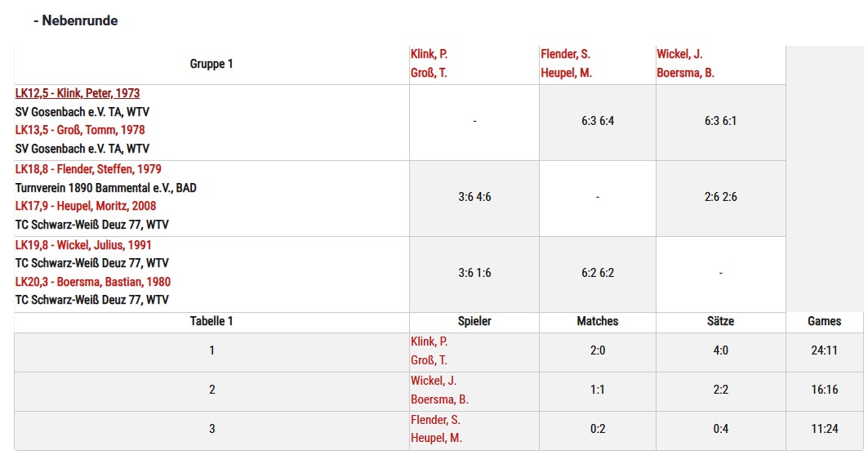868x455 pixels.
Task: Click Groß, T. in Gruppe 1 header
Action: (x=429, y=73)
